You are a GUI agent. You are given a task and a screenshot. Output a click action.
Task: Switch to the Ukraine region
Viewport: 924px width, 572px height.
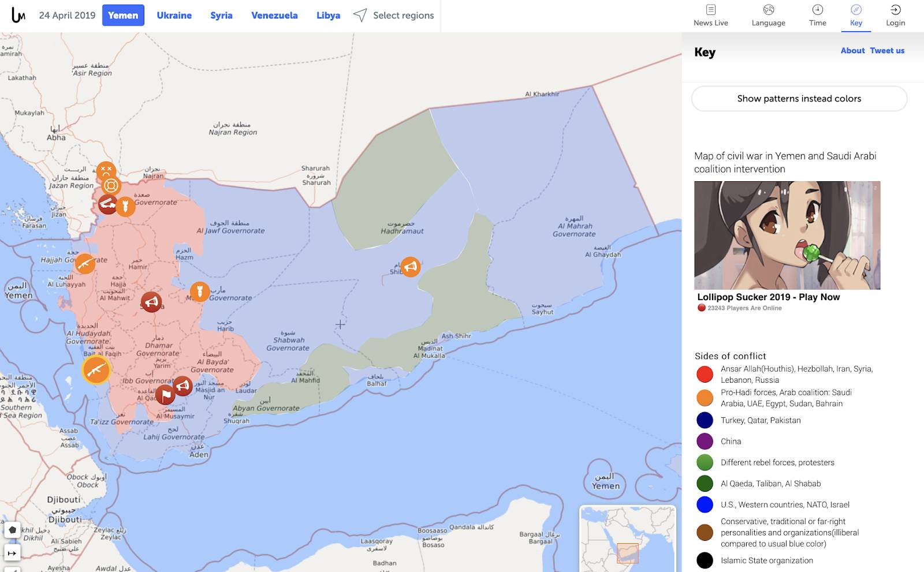174,15
